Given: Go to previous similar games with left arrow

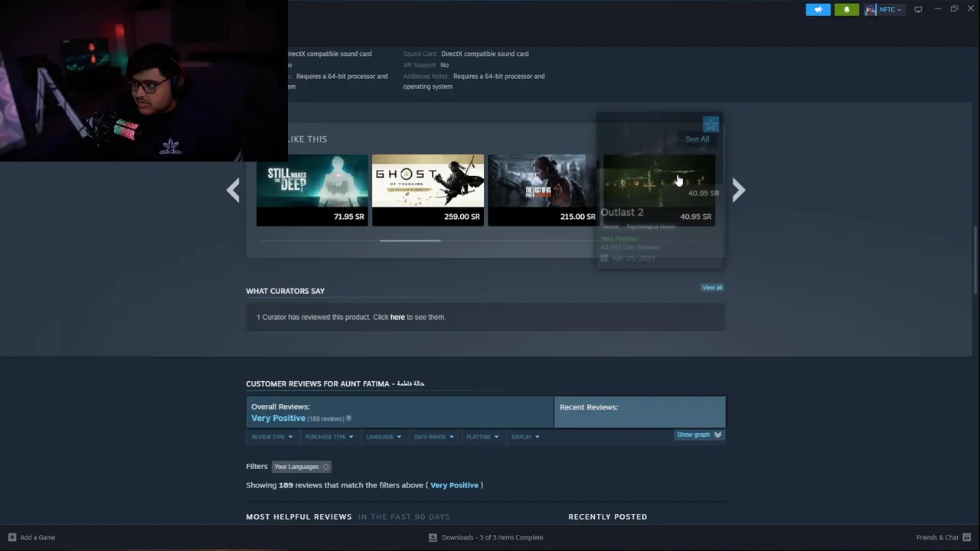Looking at the screenshot, I should (x=233, y=190).
